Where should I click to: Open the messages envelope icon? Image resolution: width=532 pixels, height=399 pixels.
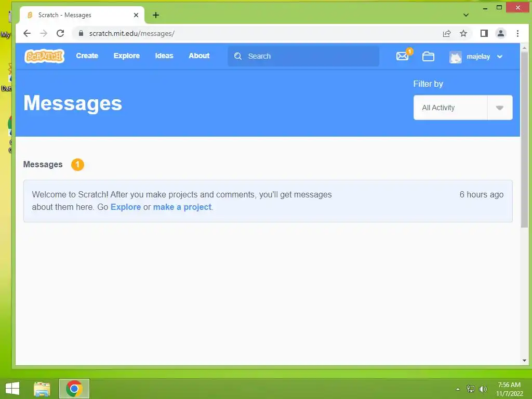click(x=403, y=56)
